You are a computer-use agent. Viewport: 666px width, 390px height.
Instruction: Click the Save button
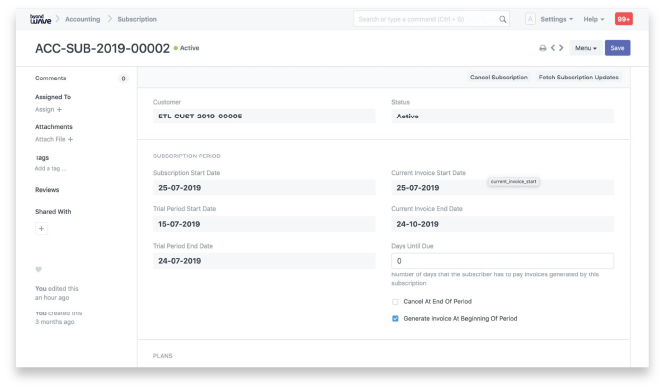617,48
